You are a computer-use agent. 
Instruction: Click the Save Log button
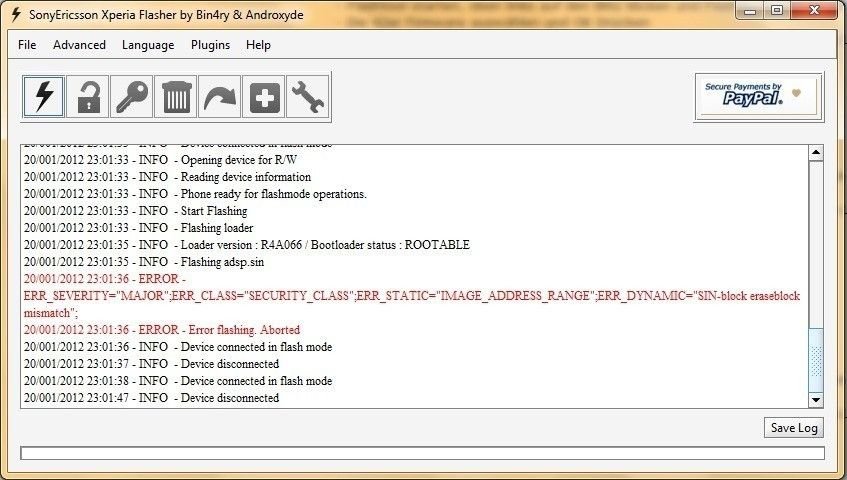tap(794, 428)
